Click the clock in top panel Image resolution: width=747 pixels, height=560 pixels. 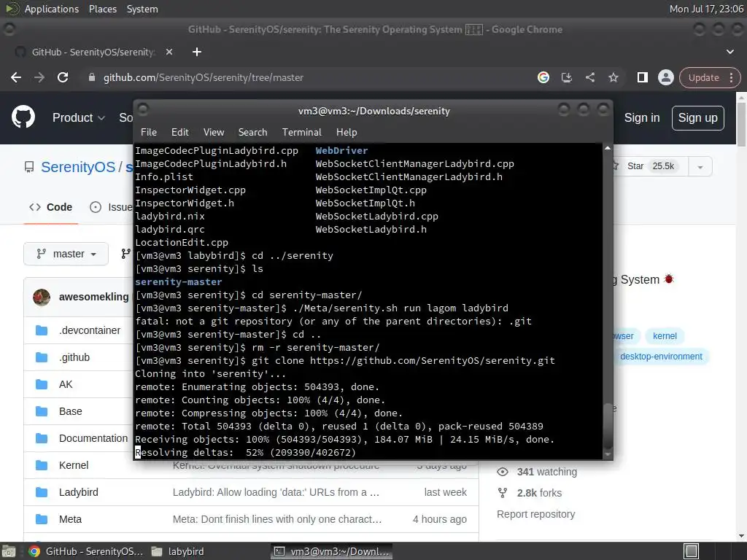coord(706,9)
